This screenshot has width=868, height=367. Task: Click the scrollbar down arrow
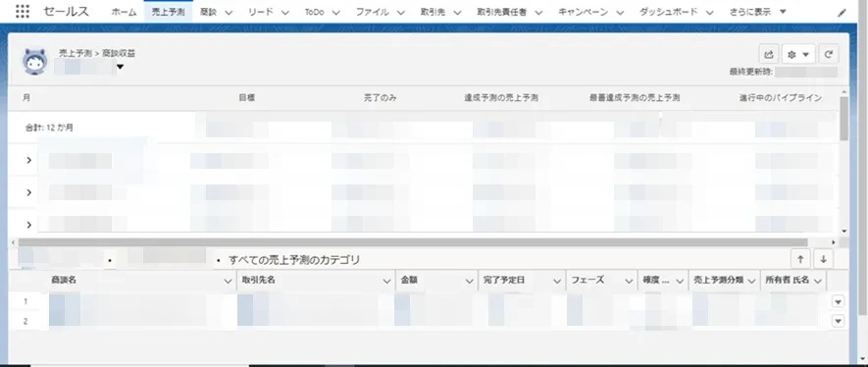point(843,232)
